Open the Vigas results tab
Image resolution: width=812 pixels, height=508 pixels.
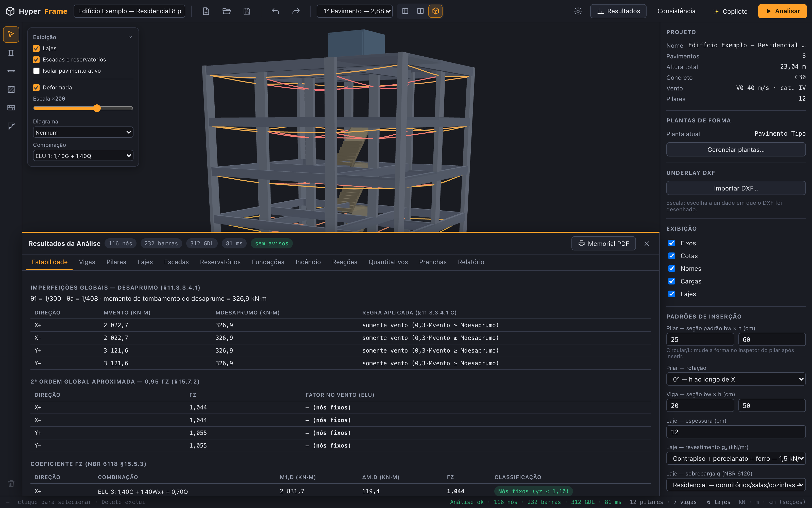(87, 262)
